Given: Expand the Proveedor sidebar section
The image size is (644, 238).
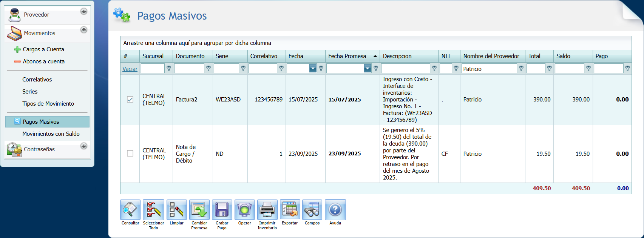Looking at the screenshot, I should (x=84, y=11).
